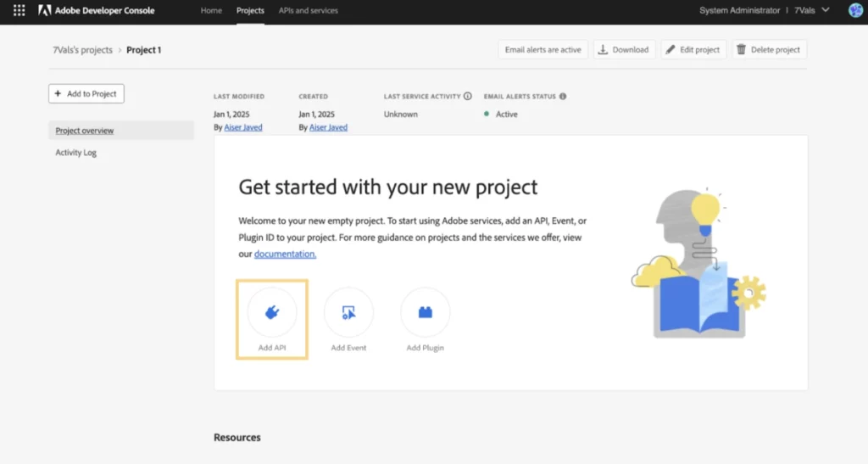The image size is (868, 464).
Task: Click the Delete project button
Action: [769, 50]
